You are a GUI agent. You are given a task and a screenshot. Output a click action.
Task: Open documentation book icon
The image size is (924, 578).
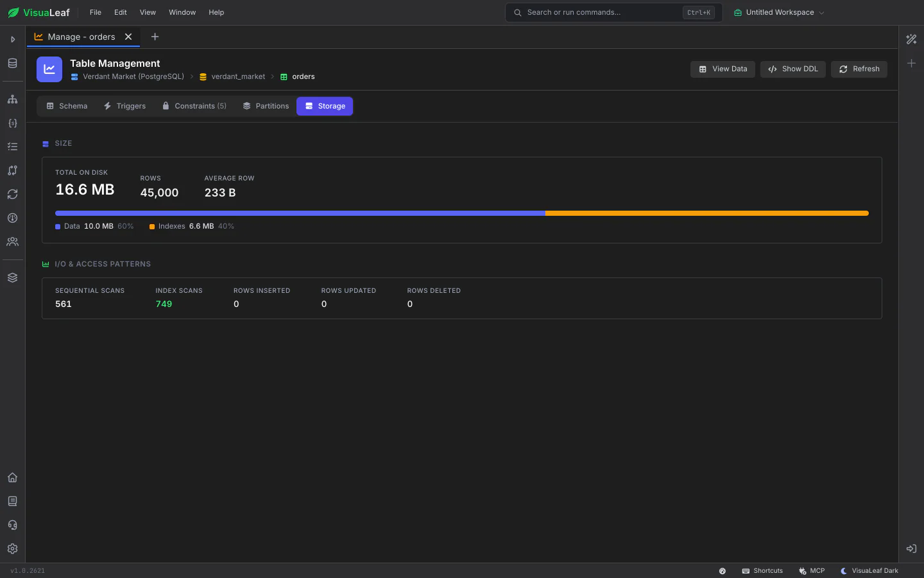(x=12, y=502)
